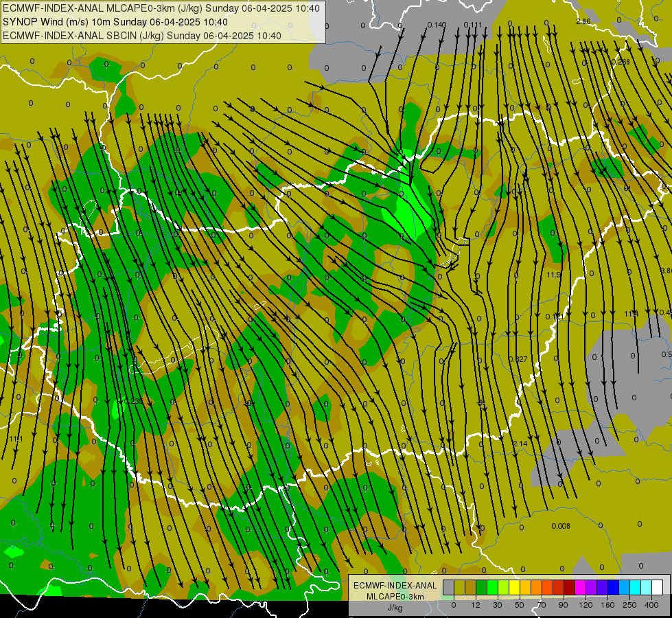Select the pure blue legend swatch
This screenshot has height=618, width=672.
(x=613, y=587)
